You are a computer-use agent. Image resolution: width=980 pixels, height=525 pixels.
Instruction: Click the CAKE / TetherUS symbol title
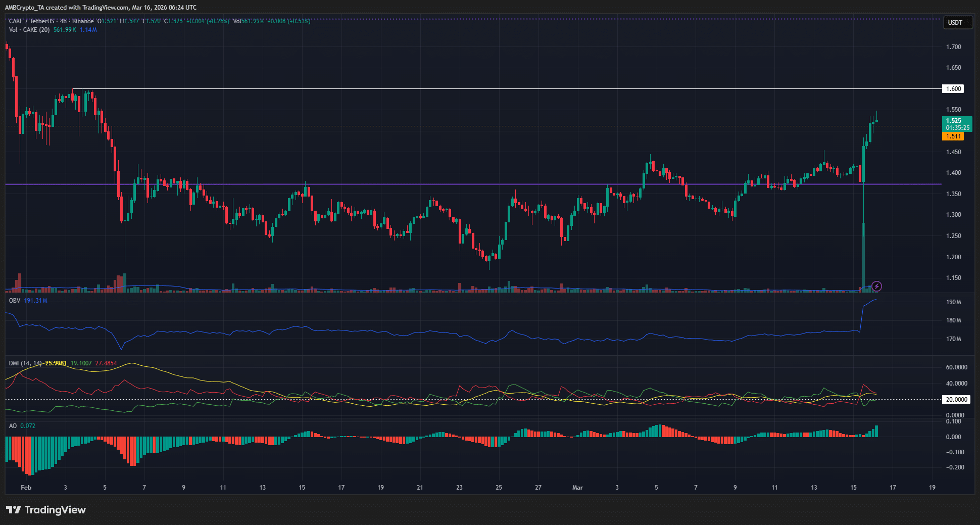[x=31, y=21]
